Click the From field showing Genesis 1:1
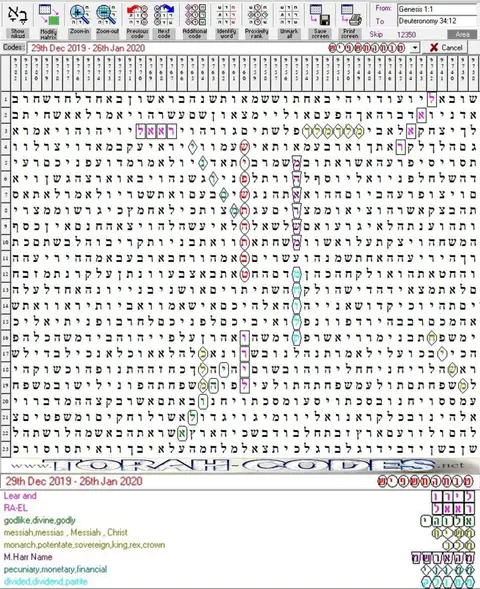This screenshot has height=589, width=480. pyautogui.click(x=437, y=9)
